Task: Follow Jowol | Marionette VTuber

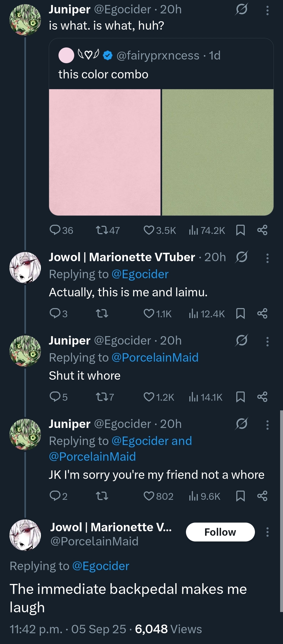Action: [x=220, y=532]
